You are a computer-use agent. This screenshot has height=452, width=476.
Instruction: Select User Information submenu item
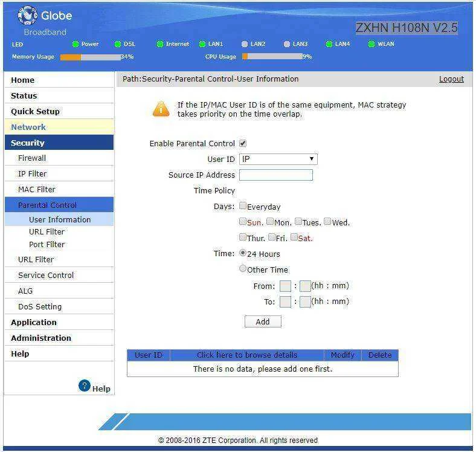tap(59, 219)
